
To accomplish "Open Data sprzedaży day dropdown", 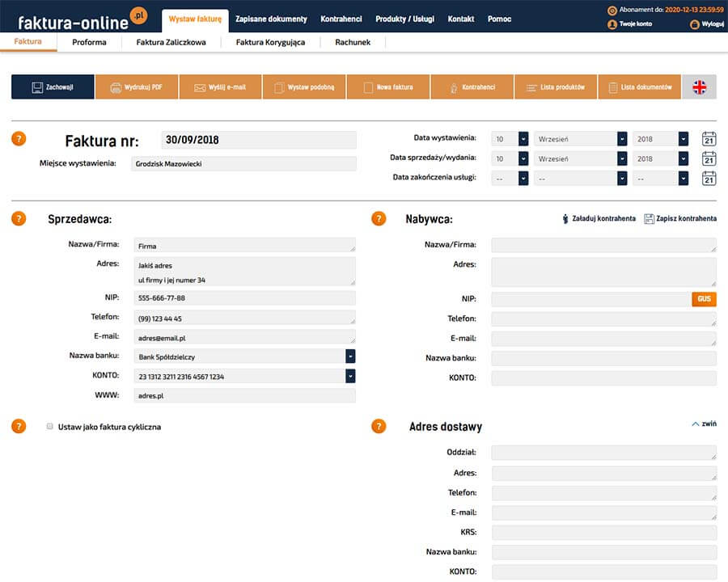I will pos(510,158).
